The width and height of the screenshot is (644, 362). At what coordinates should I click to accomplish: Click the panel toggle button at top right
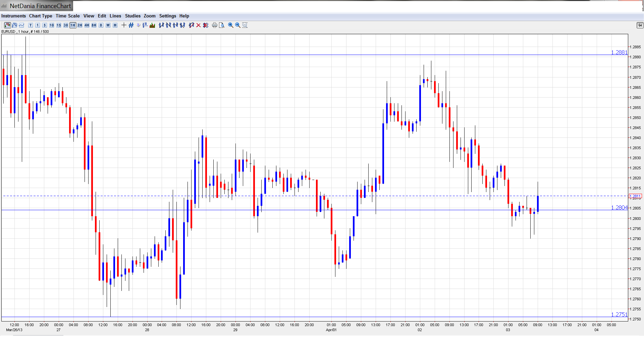(640, 25)
